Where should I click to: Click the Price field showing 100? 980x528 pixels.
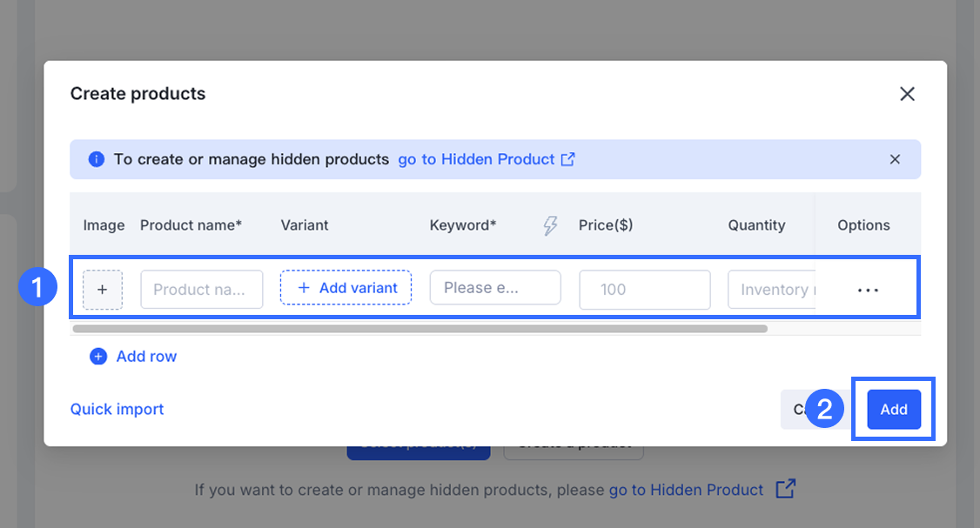pos(644,290)
